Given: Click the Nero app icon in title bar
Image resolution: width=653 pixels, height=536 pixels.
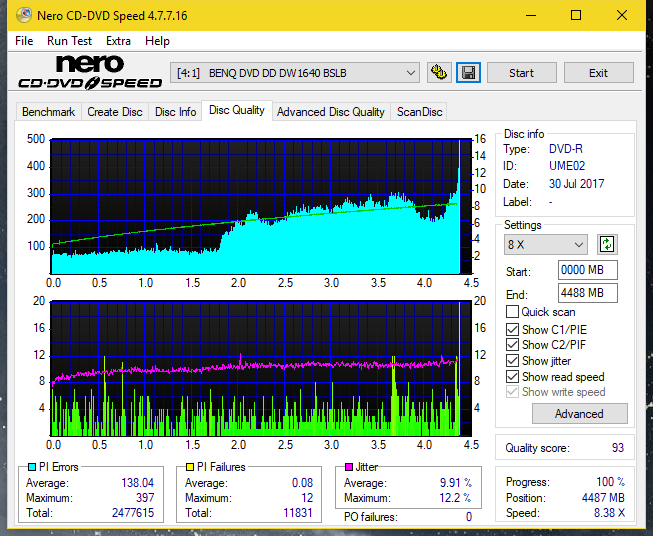Looking at the screenshot, I should coord(23,15).
